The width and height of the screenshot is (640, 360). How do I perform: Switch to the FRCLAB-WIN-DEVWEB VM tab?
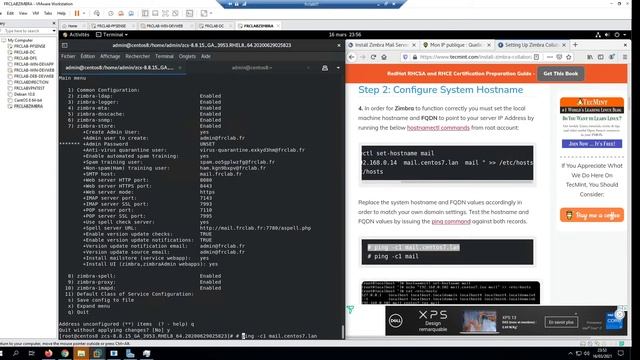tap(165, 26)
